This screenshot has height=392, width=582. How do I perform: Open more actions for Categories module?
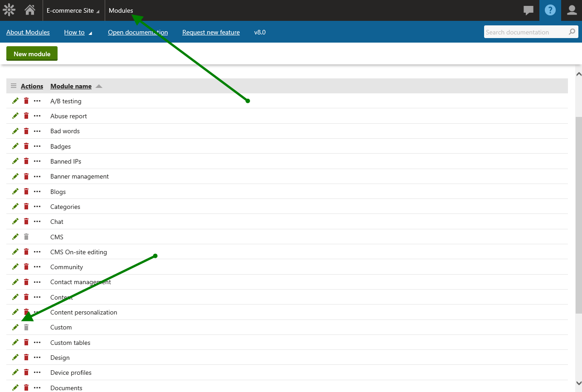coord(37,207)
